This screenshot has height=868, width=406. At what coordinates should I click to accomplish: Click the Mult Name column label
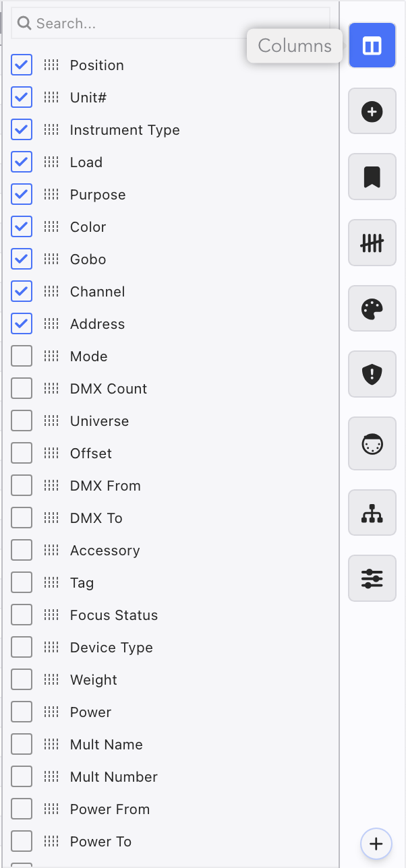coord(106,744)
